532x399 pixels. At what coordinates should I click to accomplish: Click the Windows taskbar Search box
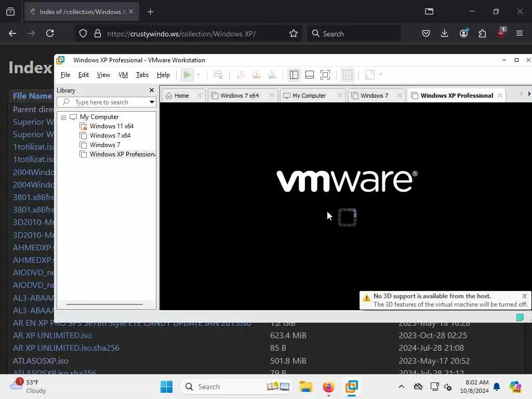(x=236, y=387)
